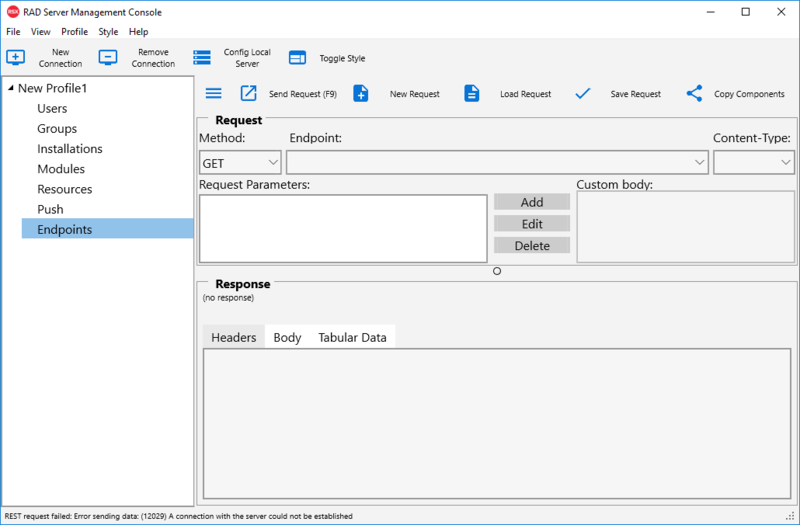Select Modules in the profile tree
800x525 pixels.
(x=61, y=169)
